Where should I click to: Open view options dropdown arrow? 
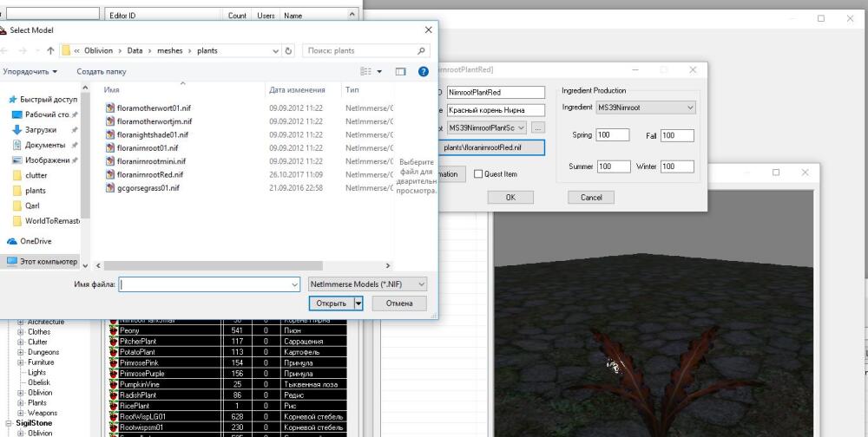(379, 71)
